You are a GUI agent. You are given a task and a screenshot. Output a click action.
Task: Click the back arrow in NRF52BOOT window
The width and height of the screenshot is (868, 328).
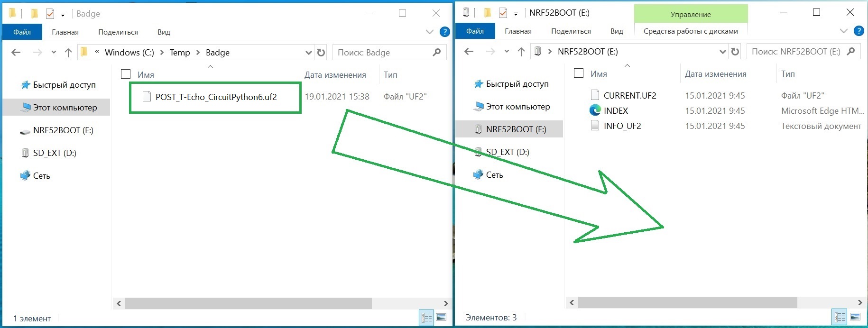(x=469, y=52)
